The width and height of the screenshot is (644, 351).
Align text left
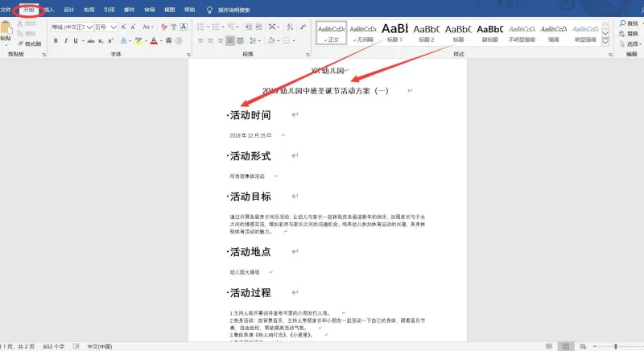point(200,40)
